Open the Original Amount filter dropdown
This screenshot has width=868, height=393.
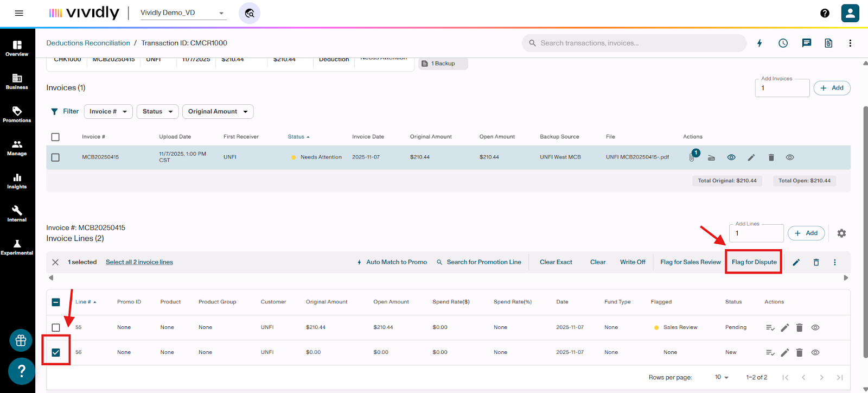(218, 111)
